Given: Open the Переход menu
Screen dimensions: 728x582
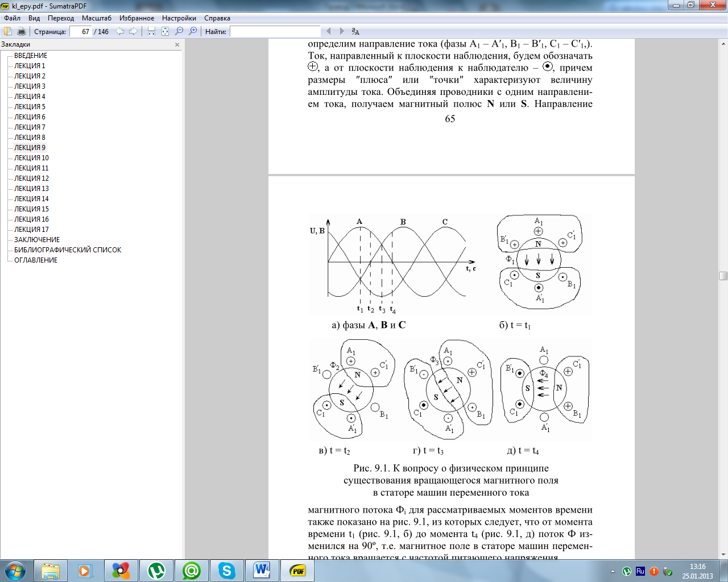Looking at the screenshot, I should (x=61, y=18).
